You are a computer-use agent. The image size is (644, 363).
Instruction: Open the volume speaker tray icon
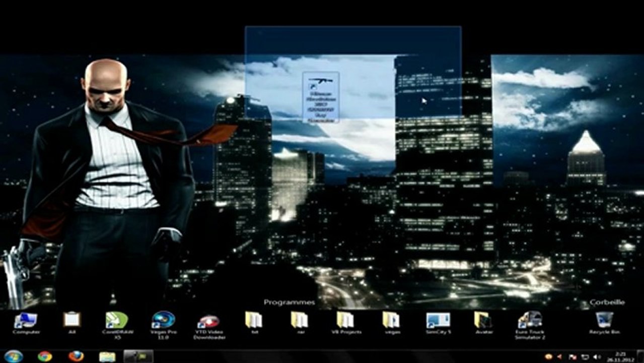click(x=597, y=357)
